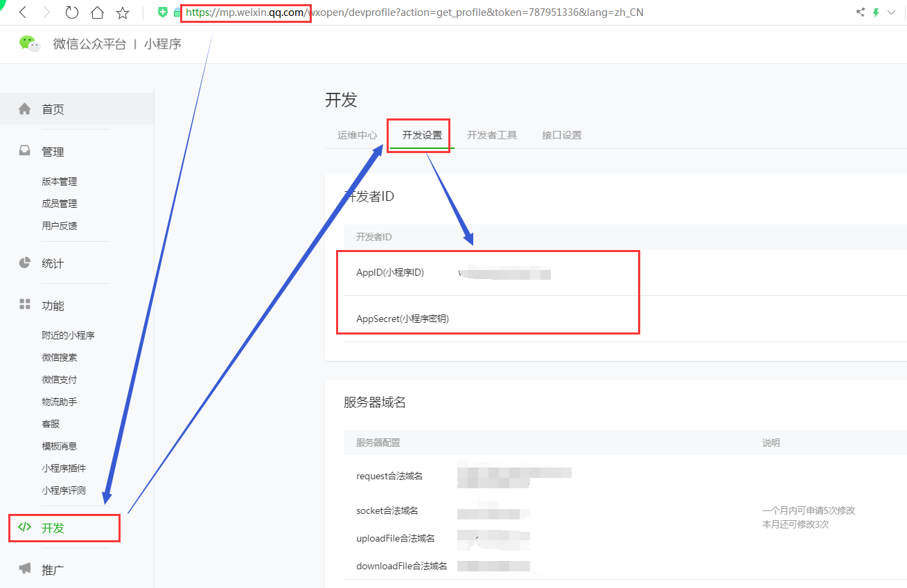Viewport: 907px width, 588px height.
Task: Open 推广 section in sidebar
Action: (53, 570)
